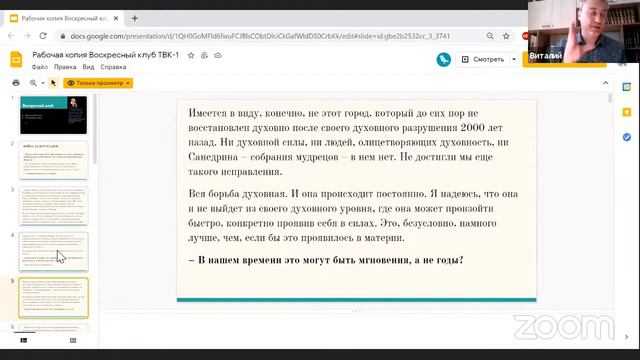Open the Calendar side panel icon
The height and width of the screenshot is (360, 640).
click(x=627, y=87)
